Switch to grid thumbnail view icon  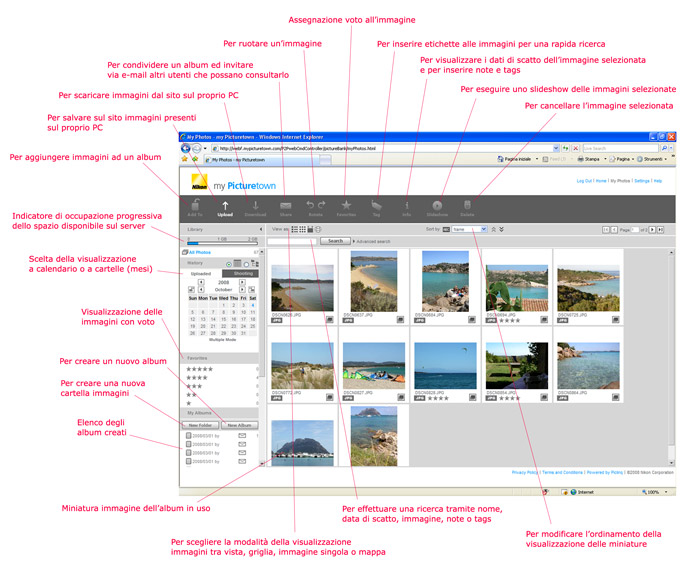(x=302, y=229)
